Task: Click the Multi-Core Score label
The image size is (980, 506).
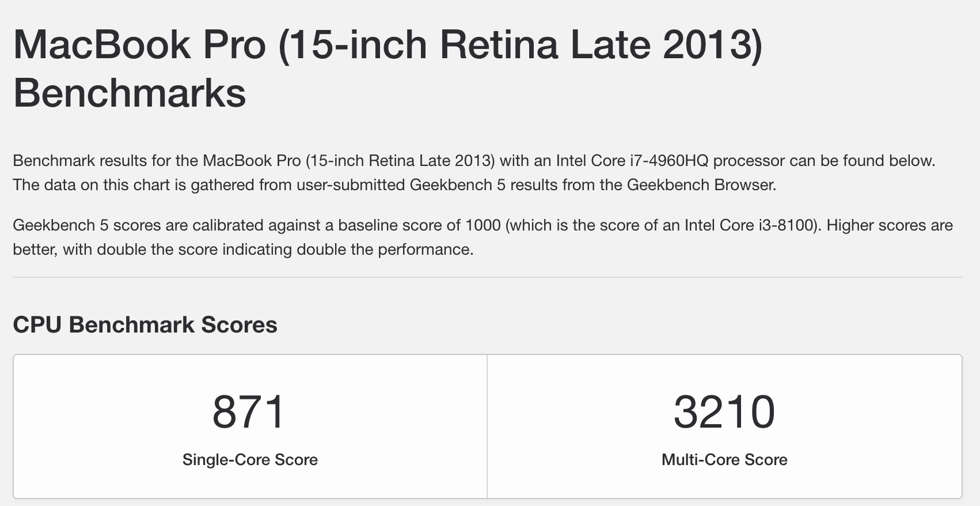Action: pos(724,459)
